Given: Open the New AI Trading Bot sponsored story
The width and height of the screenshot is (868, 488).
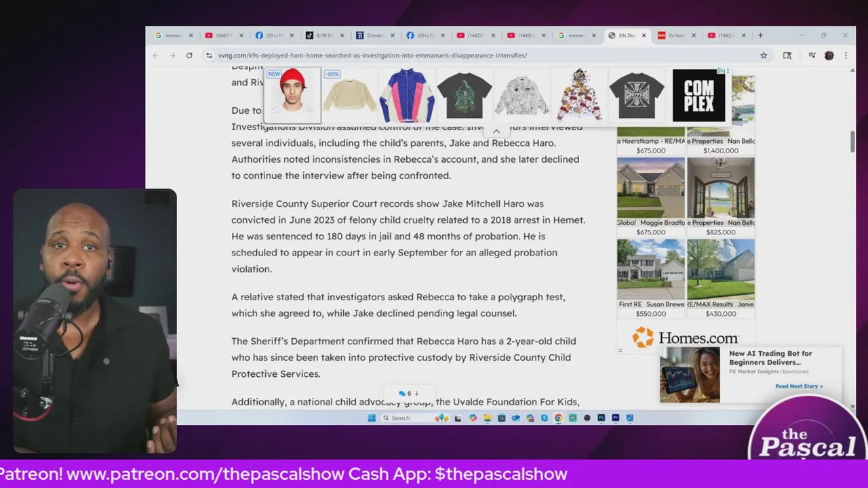Looking at the screenshot, I should 770,358.
